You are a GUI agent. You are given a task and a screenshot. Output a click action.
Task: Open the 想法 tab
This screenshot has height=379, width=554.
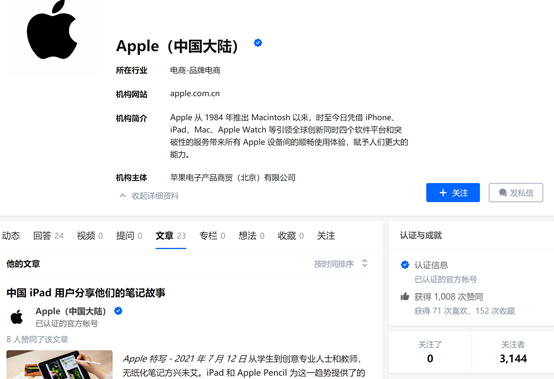tap(252, 236)
